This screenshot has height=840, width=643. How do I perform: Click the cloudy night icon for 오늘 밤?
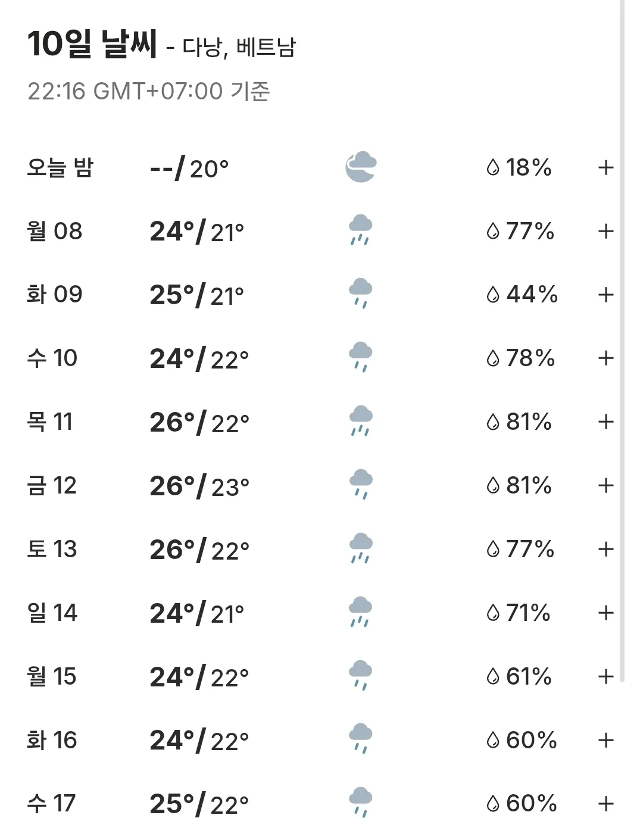tap(361, 167)
